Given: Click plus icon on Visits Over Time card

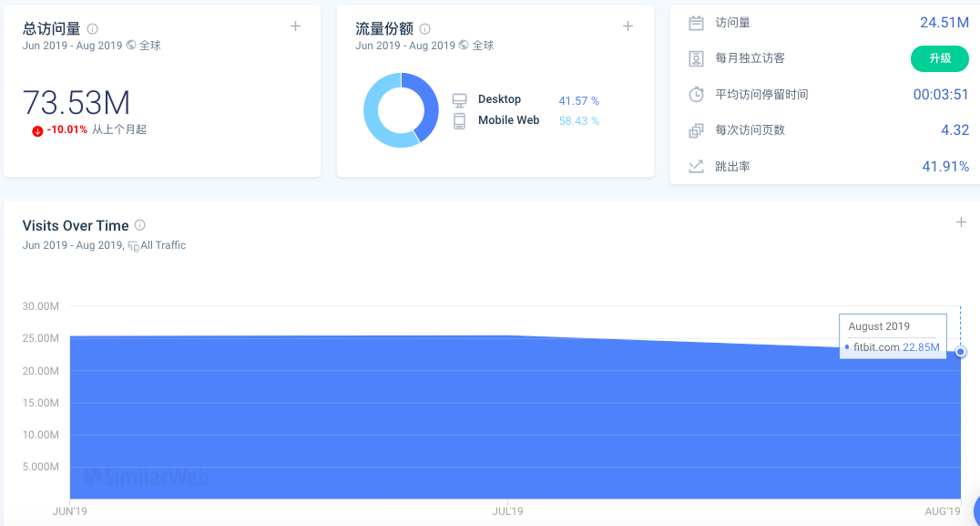Looking at the screenshot, I should click(961, 222).
